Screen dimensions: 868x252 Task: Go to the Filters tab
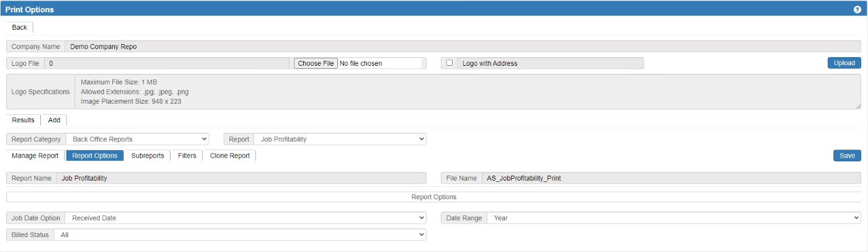pyautogui.click(x=187, y=156)
